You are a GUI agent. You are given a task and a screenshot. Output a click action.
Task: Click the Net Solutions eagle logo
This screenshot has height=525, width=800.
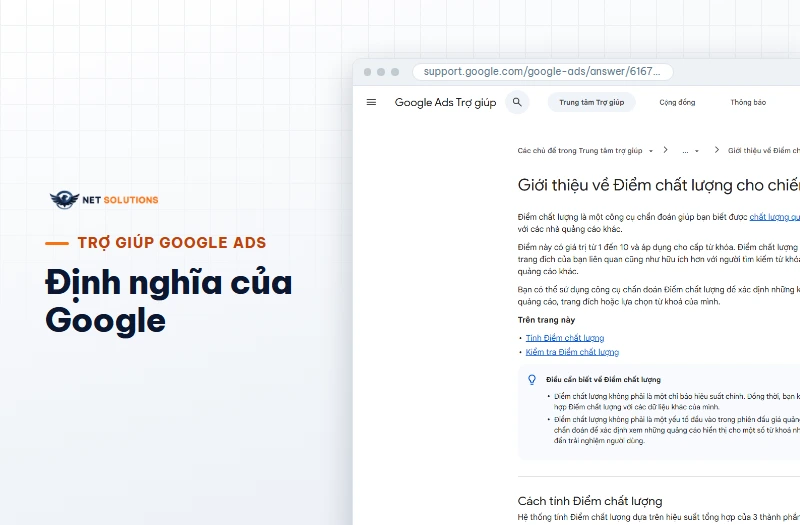click(x=65, y=199)
